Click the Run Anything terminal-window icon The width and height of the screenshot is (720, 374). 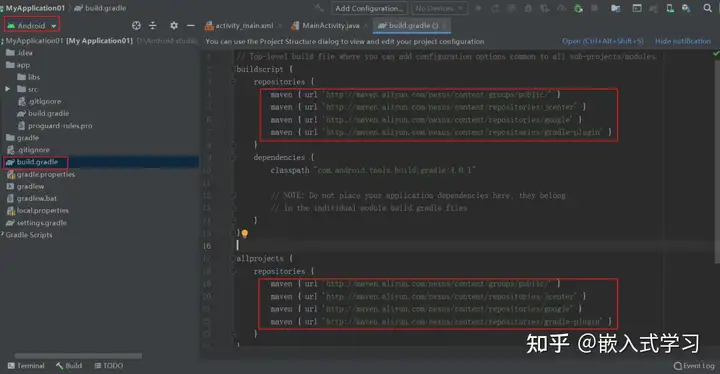click(637, 8)
